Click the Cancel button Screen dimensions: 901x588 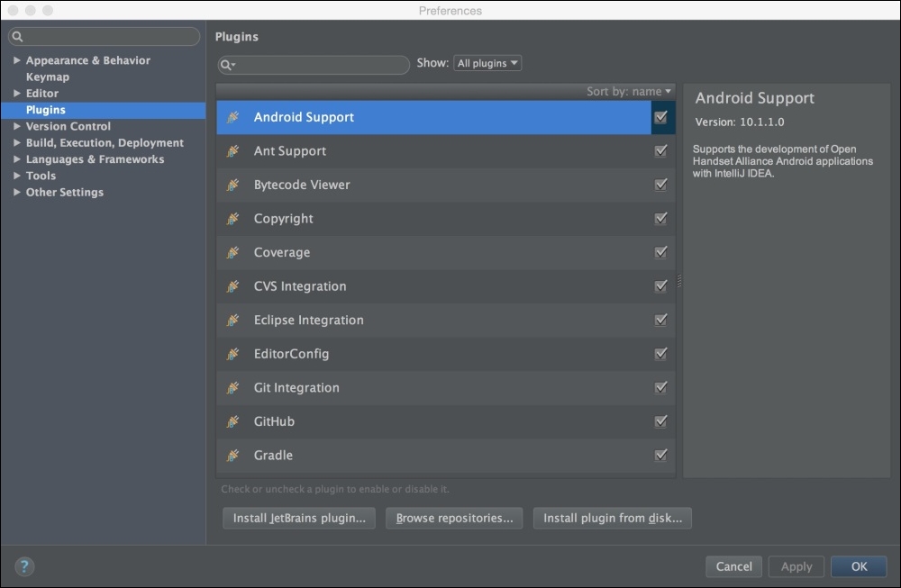click(x=733, y=566)
